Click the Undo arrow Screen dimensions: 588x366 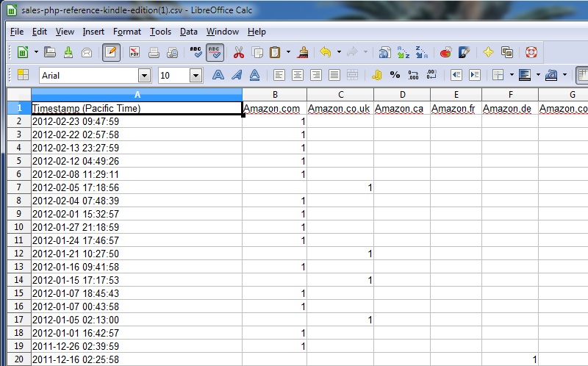pos(326,52)
